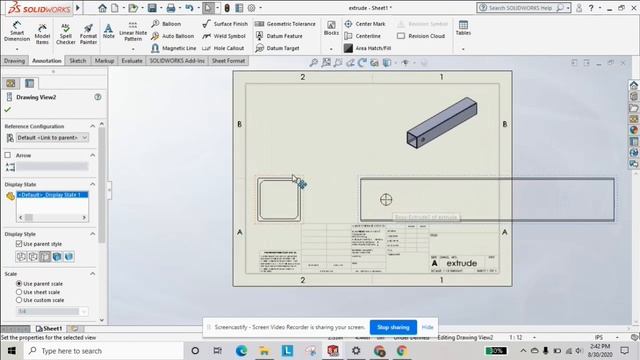The width and height of the screenshot is (640, 360).
Task: Undo the last action
Action: tap(189, 8)
